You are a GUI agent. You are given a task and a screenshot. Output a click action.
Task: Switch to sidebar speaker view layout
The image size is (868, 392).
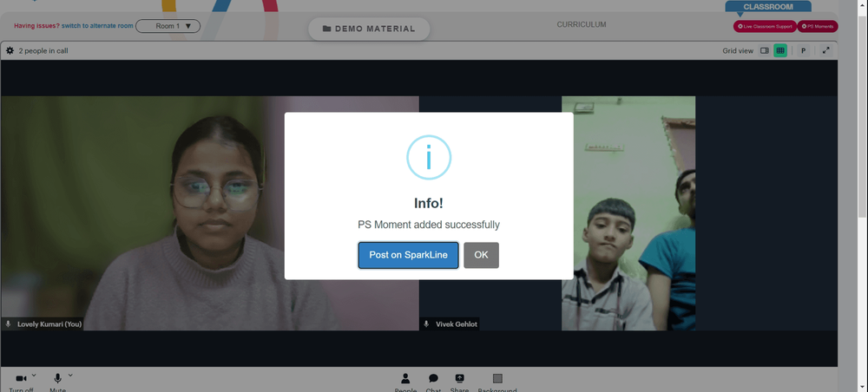[765, 50]
